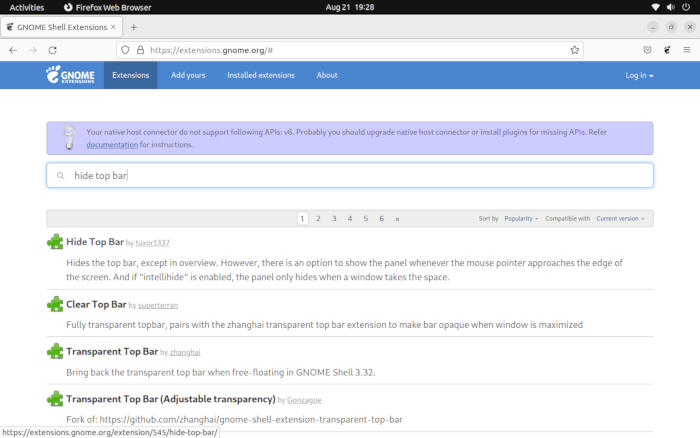Open the shield tracking protection icon
The height and width of the screenshot is (438, 700).
[125, 50]
